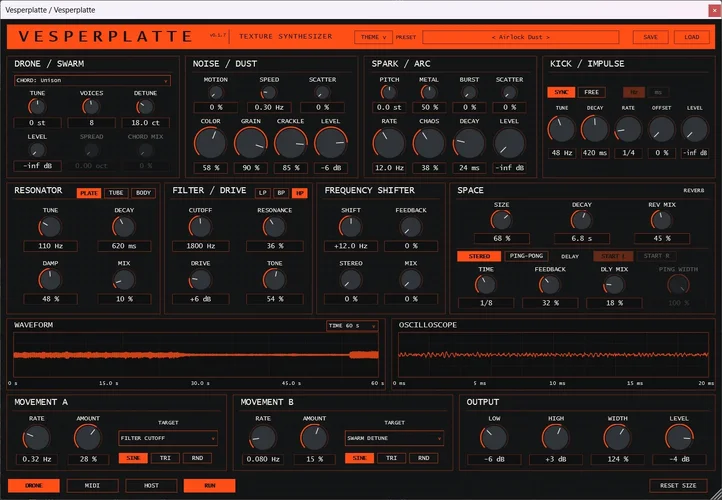722x500 pixels.
Task: Click the WIDTH knob in Output
Action: click(x=617, y=437)
